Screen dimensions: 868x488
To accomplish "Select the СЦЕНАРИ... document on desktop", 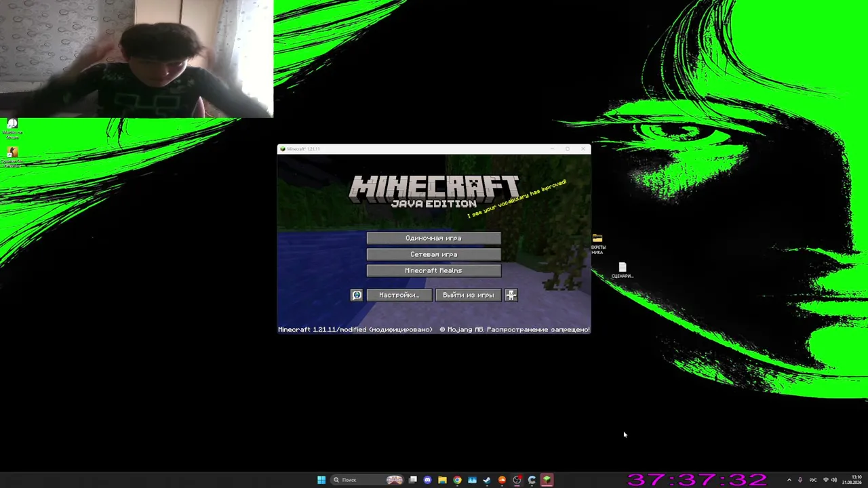I will point(623,270).
